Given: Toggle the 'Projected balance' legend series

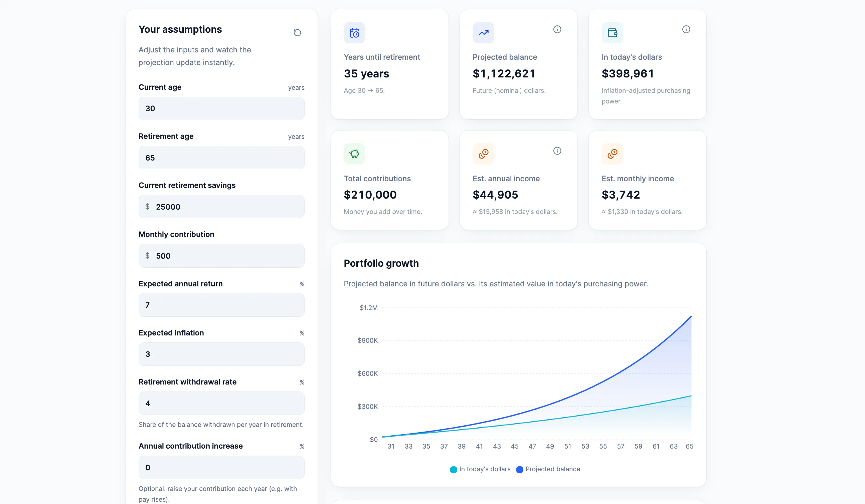Looking at the screenshot, I should pyautogui.click(x=548, y=469).
